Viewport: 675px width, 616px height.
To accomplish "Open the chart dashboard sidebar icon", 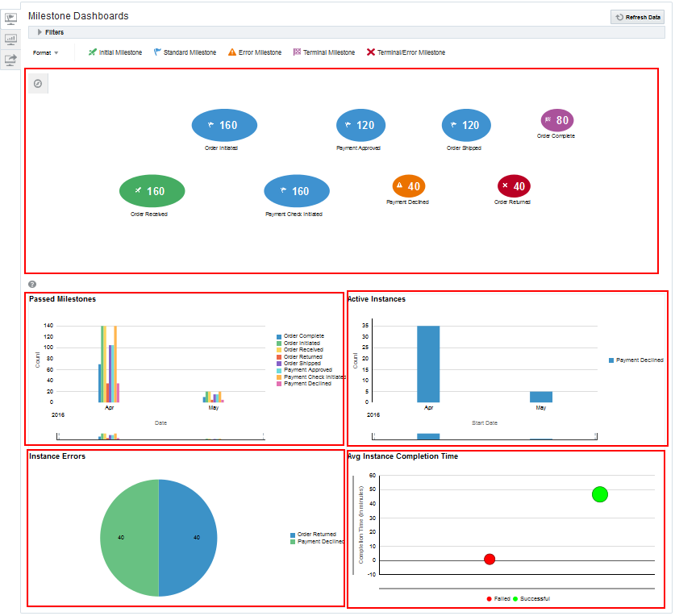I will pos(10,40).
